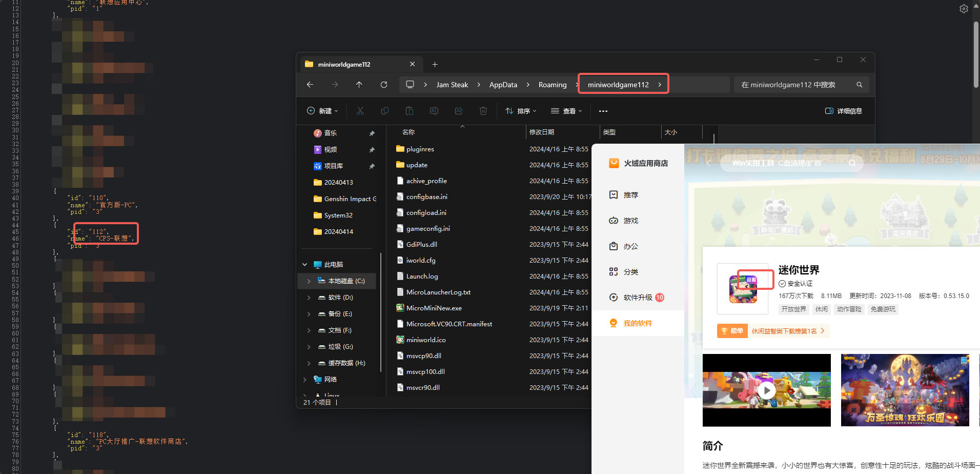This screenshot has height=474, width=980.
Task: Expand chevron after miniworldgame112 breadcrumb
Action: [x=660, y=85]
